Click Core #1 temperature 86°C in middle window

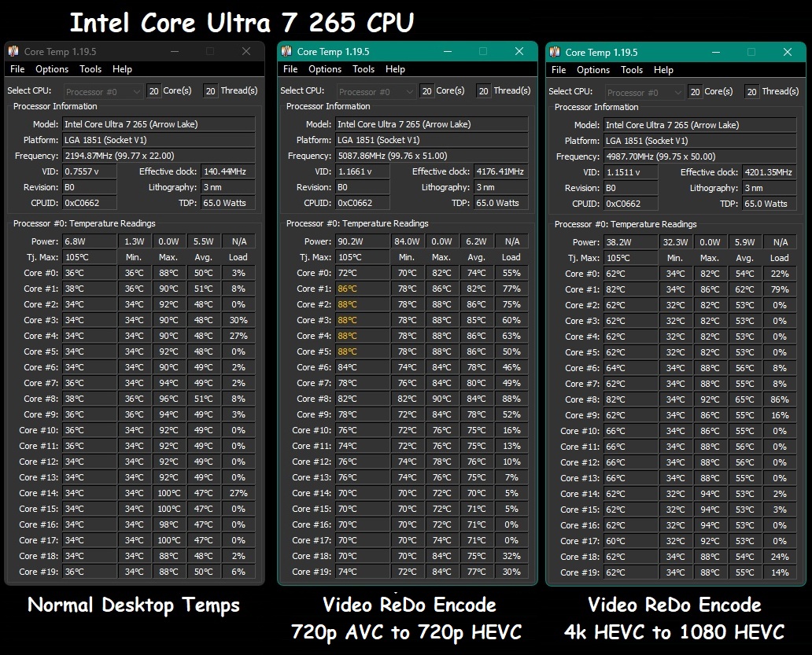pyautogui.click(x=363, y=289)
